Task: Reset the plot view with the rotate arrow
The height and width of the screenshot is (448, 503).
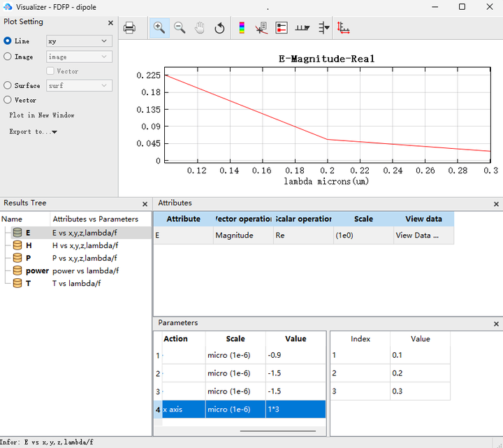Action: coord(220,28)
